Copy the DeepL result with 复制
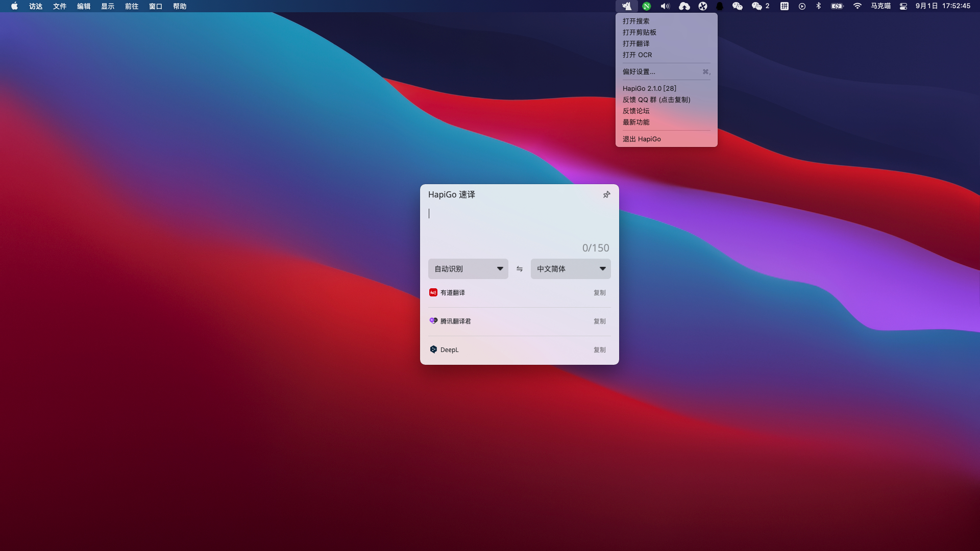 599,350
